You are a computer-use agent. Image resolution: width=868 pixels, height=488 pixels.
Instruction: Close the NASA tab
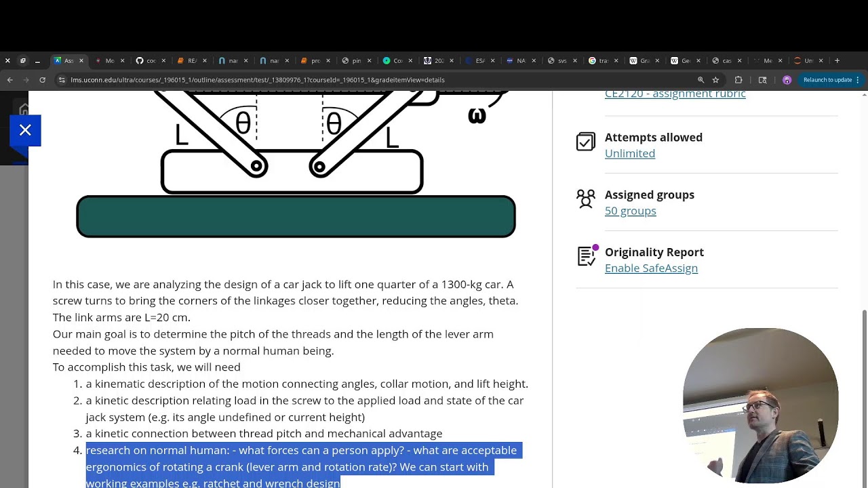[x=534, y=60]
